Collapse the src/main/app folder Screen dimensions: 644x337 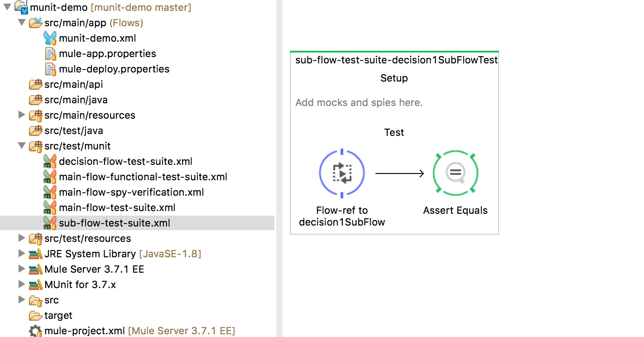click(x=21, y=23)
